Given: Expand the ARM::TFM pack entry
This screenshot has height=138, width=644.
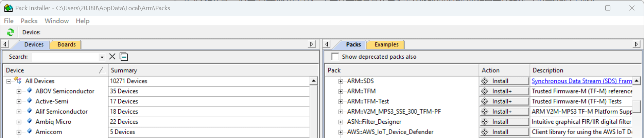Looking at the screenshot, I should (341, 91).
